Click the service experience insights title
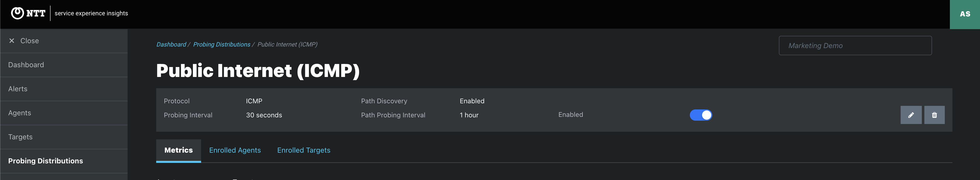Viewport: 980px width, 180px height. 91,13
